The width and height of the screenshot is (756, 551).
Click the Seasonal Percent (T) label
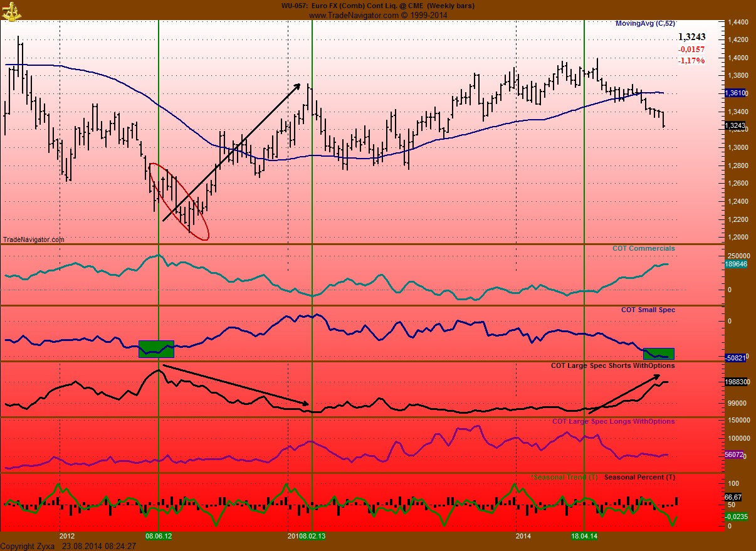pos(639,477)
